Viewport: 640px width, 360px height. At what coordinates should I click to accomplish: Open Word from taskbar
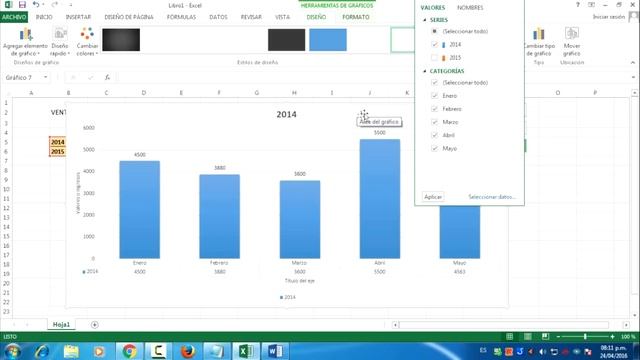click(276, 351)
